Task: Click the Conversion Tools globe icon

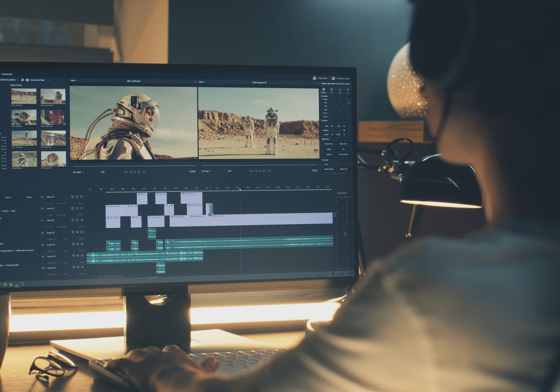Action: click(27, 80)
